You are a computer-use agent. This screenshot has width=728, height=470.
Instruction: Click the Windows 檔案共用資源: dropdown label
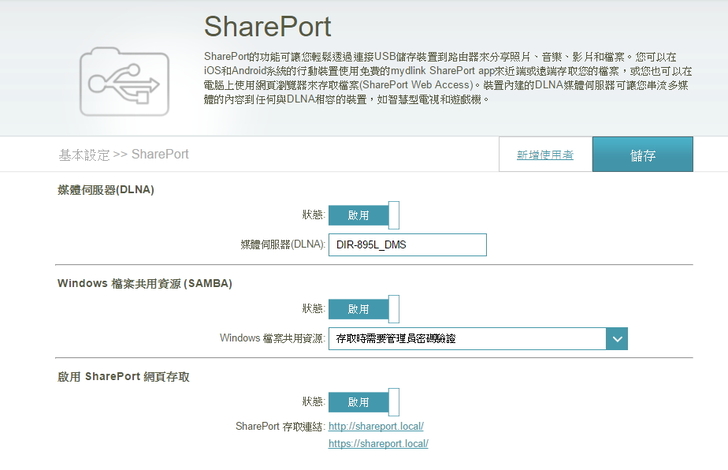[272, 338]
